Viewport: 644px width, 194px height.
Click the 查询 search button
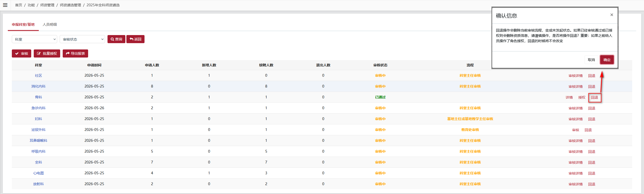tap(116, 39)
